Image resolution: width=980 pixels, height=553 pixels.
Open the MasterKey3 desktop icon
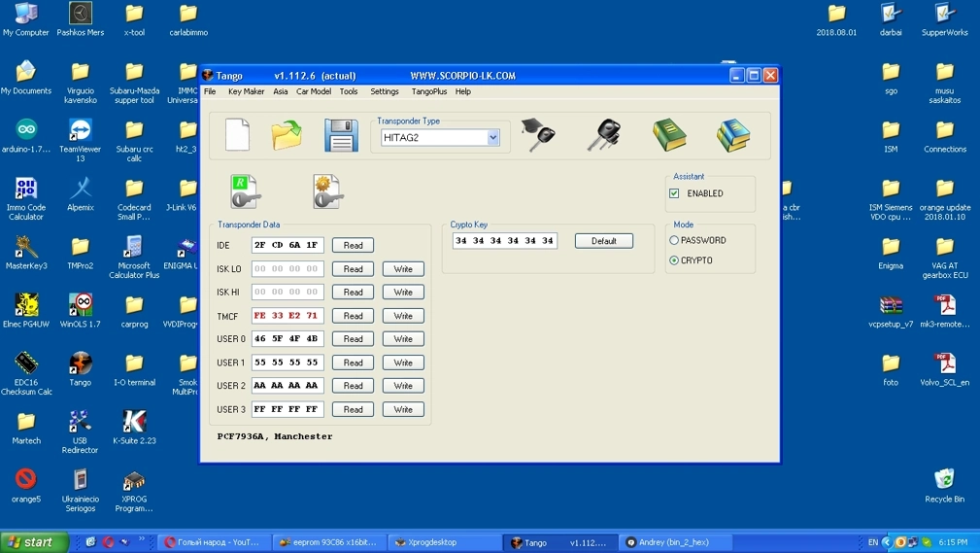25,253
